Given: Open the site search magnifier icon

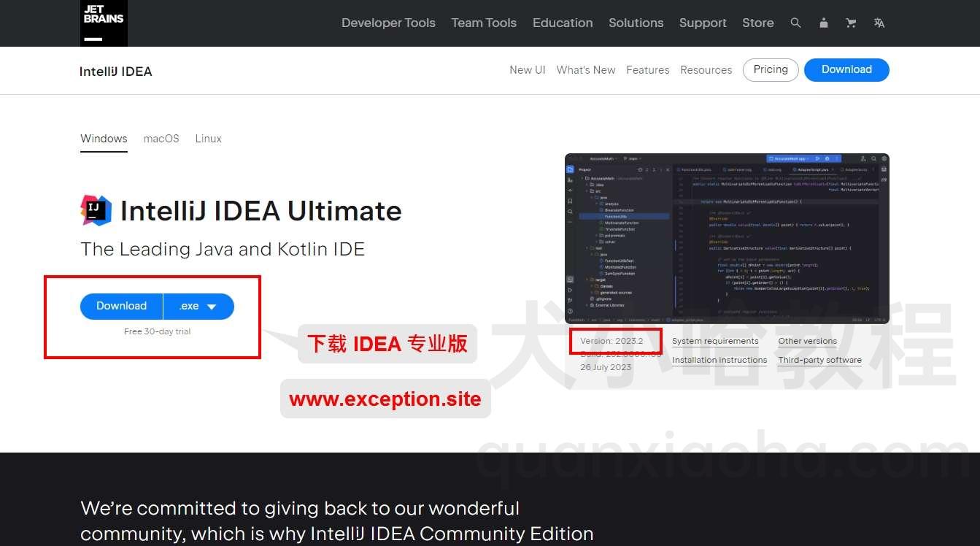Looking at the screenshot, I should point(795,23).
